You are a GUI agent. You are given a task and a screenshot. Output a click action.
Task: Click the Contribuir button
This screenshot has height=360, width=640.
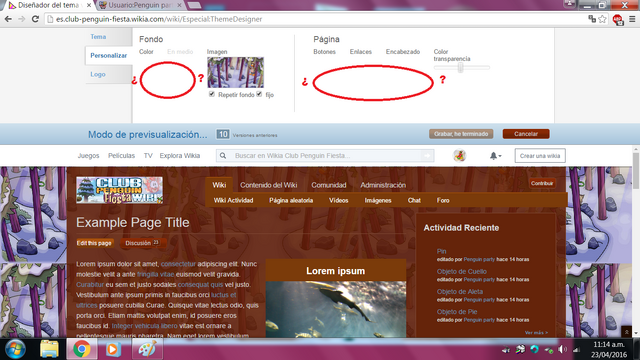point(542,183)
